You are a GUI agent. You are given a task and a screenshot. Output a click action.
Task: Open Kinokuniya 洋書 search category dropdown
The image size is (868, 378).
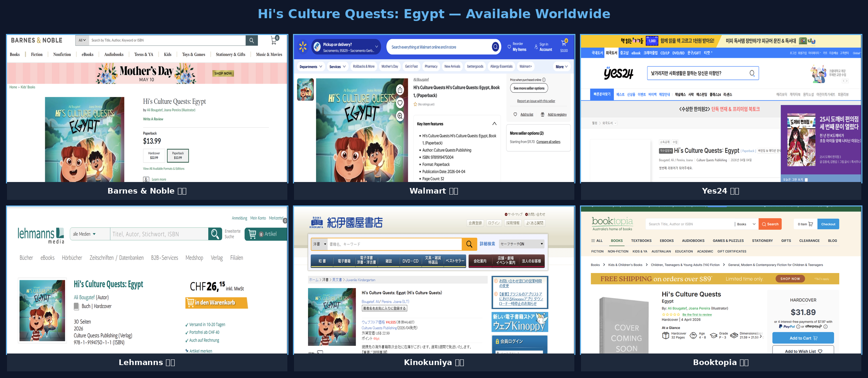(320, 244)
